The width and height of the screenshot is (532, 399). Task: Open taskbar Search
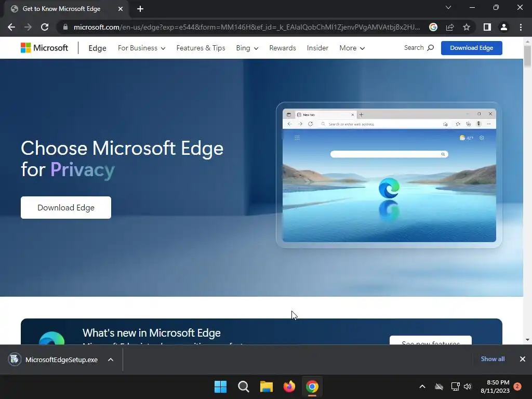pyautogui.click(x=244, y=387)
